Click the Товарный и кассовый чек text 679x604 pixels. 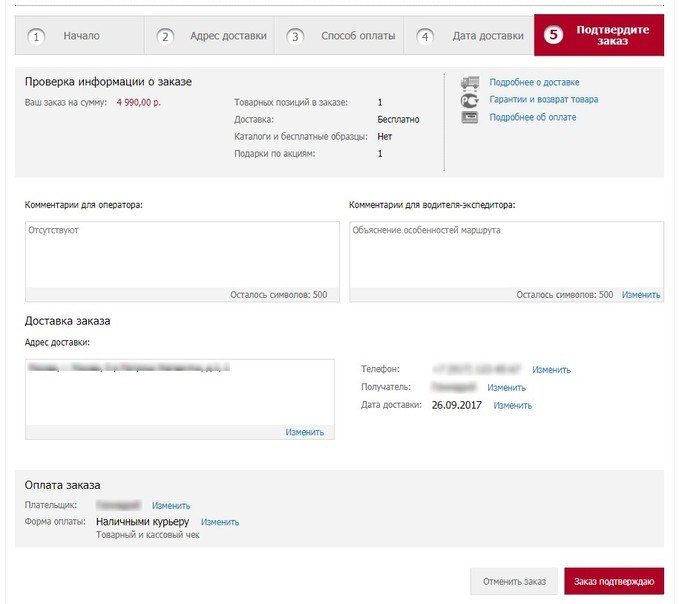148,535
